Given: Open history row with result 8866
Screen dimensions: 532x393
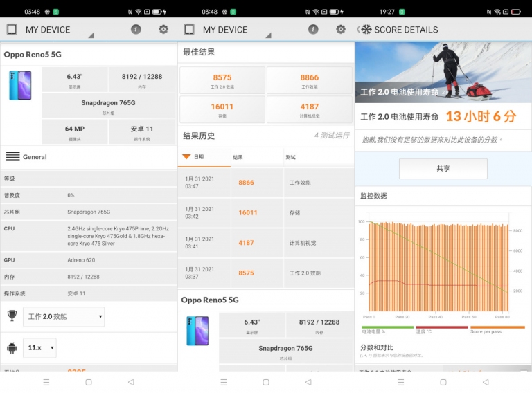Looking at the screenshot, I should [266, 183].
